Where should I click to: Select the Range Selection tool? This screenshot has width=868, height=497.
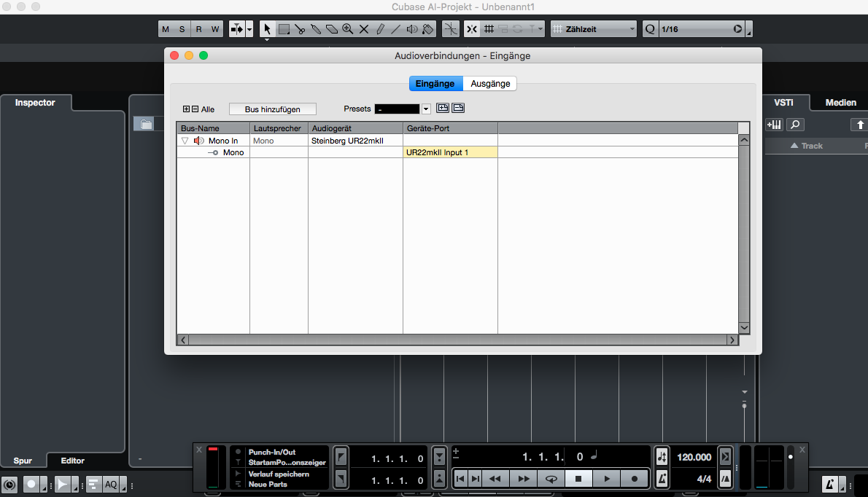coord(284,28)
